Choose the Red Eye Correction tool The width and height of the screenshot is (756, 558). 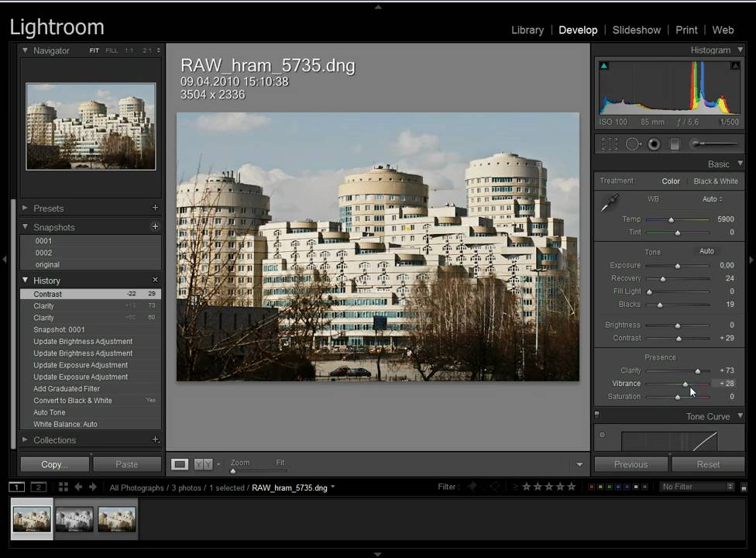pos(655,144)
